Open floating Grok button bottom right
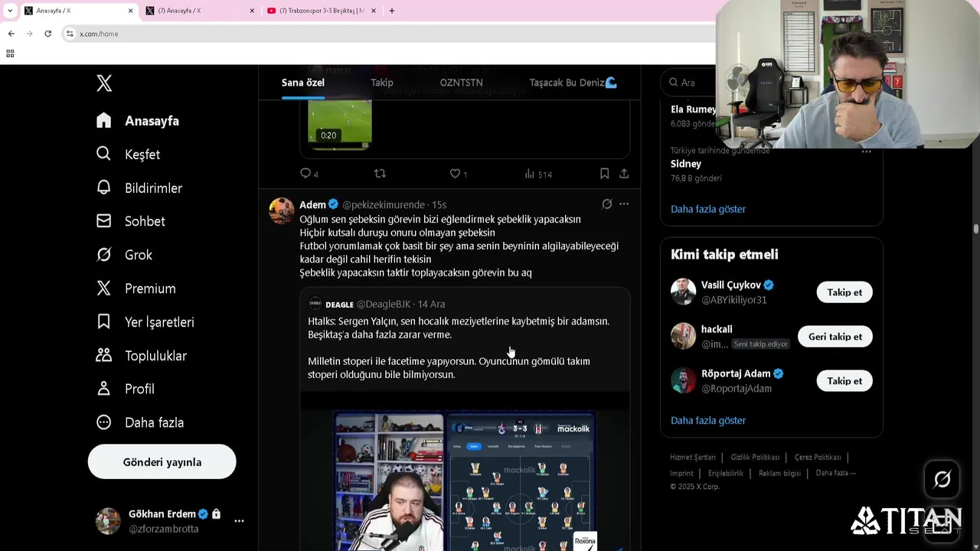The image size is (980, 551). tap(942, 479)
